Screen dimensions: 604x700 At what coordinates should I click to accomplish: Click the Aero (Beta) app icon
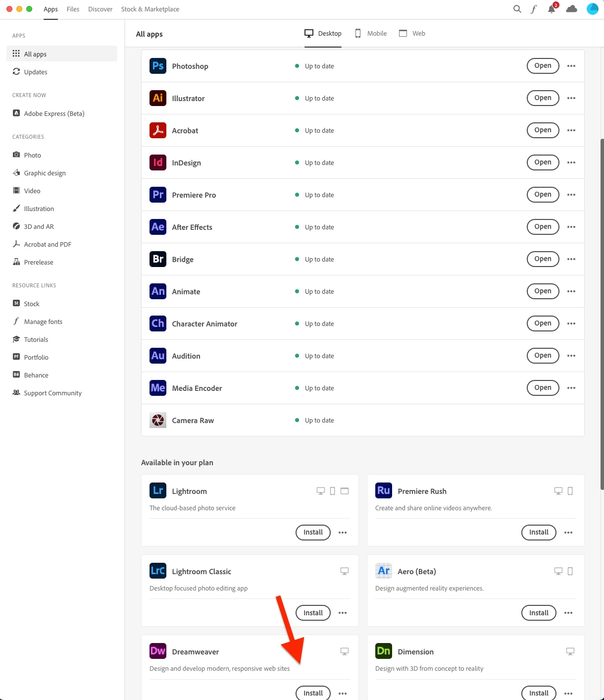tap(384, 571)
